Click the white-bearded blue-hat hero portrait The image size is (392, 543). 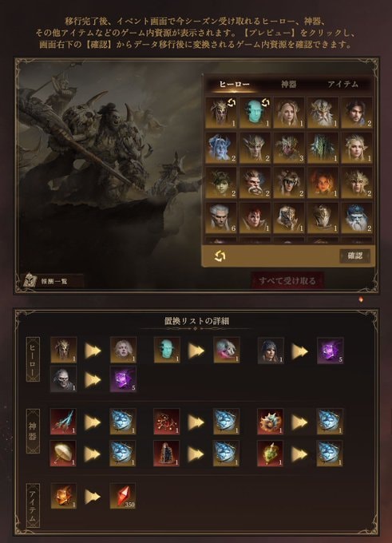click(x=357, y=218)
